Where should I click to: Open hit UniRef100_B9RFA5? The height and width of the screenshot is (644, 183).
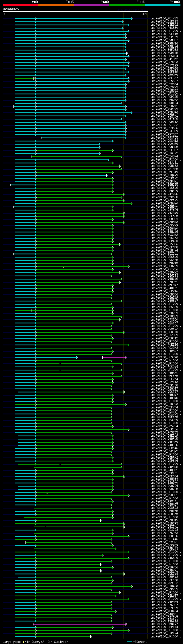pos(164,37)
